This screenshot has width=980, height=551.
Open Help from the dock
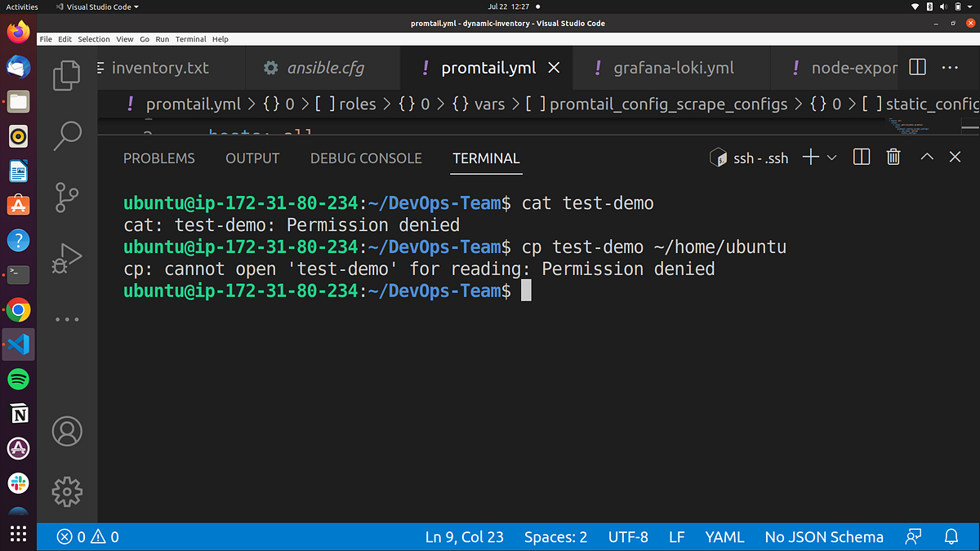18,241
